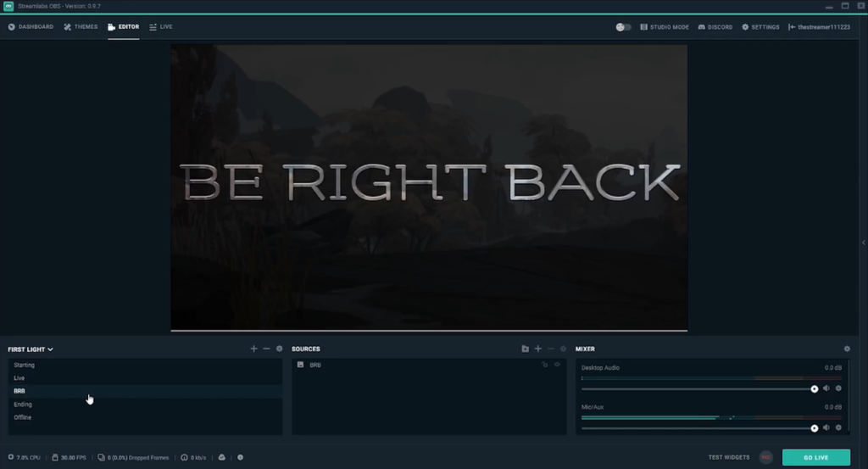
Task: Open source properties gear in Sources
Action: [x=563, y=349]
